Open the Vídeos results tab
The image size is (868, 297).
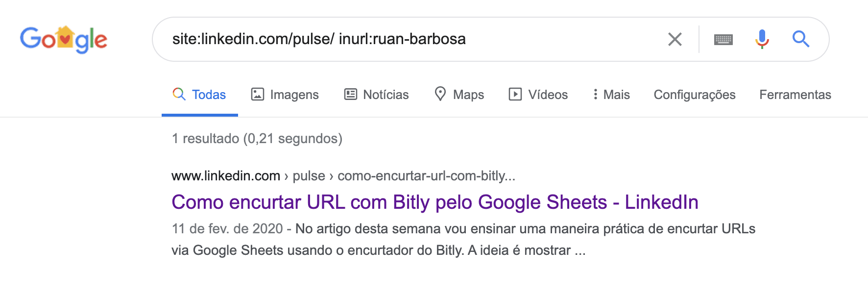tap(538, 95)
